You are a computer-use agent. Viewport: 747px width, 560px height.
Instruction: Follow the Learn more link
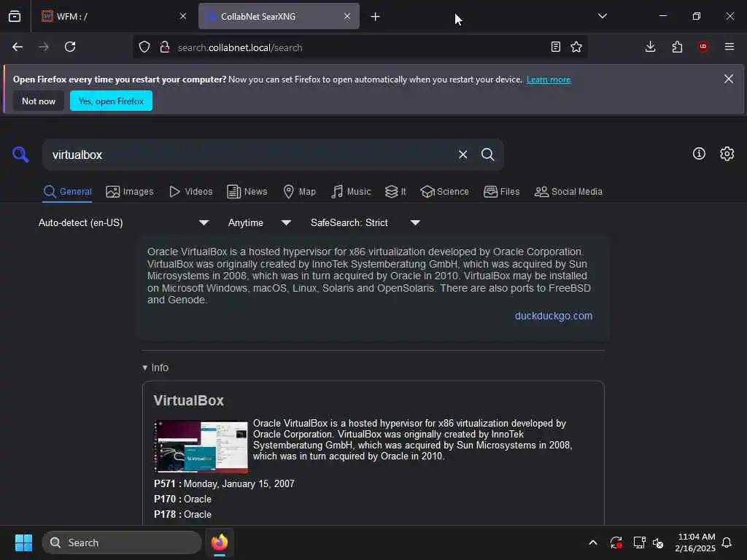point(549,79)
